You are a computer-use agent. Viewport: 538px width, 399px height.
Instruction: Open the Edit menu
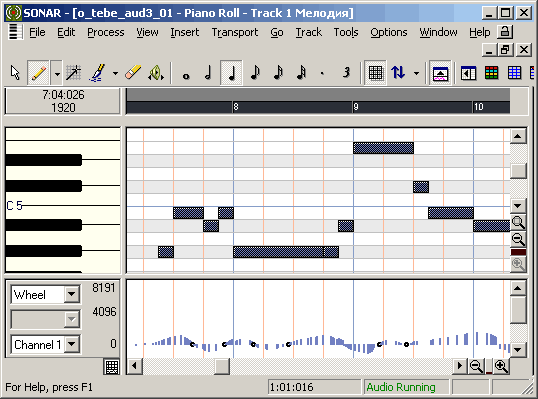point(66,32)
